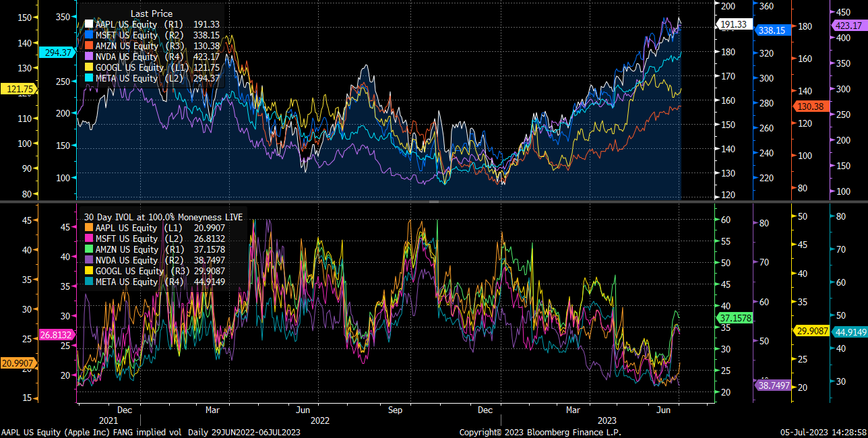Click the Bloomberg Finance copyright text
Viewport: 868px width, 438px height.
(540, 433)
